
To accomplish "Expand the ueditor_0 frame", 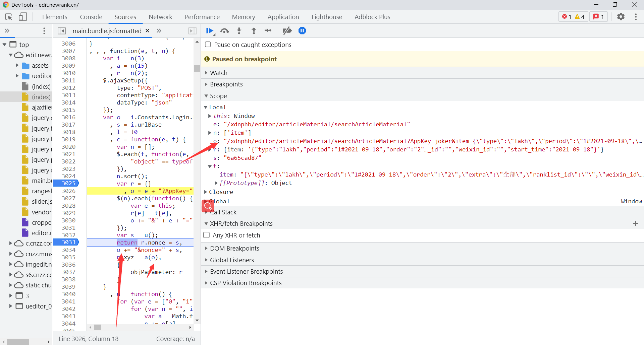I will (10, 306).
